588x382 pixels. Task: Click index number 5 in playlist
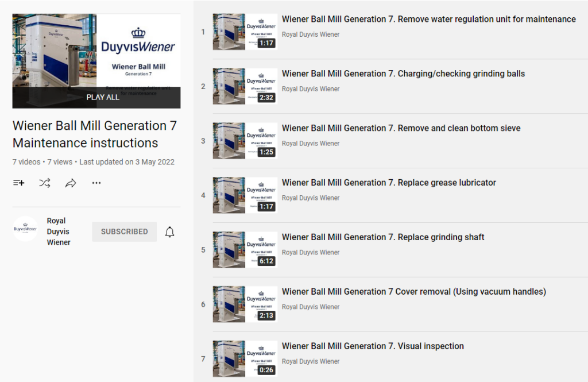(x=203, y=250)
